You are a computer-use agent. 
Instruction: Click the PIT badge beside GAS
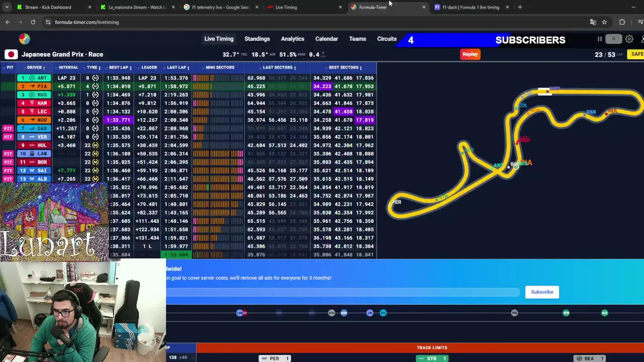pos(8,129)
